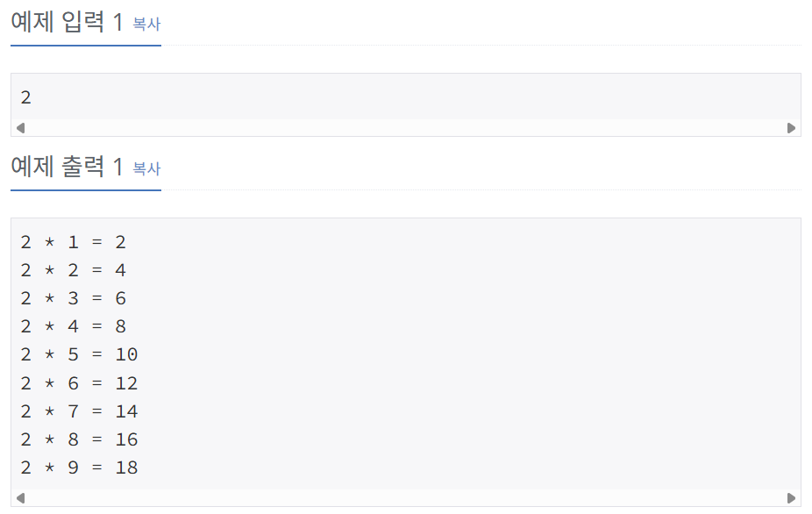Click the output line 2 * 6 = 12

(79, 383)
